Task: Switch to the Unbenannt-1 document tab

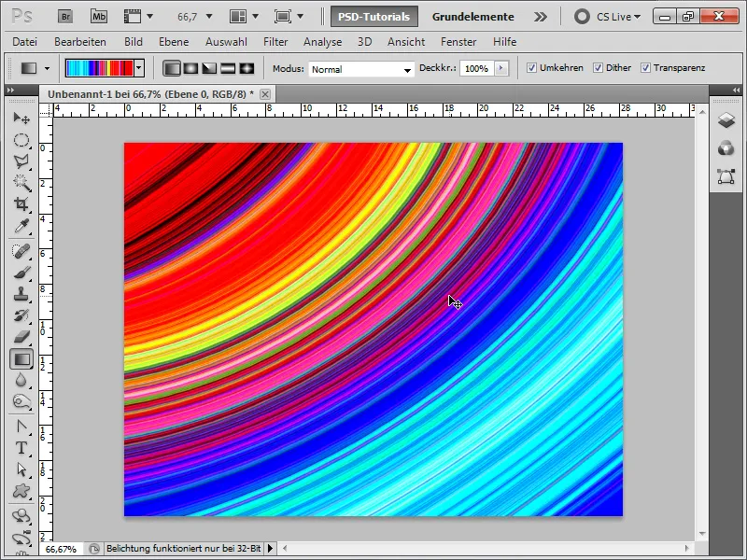Action: 150,94
